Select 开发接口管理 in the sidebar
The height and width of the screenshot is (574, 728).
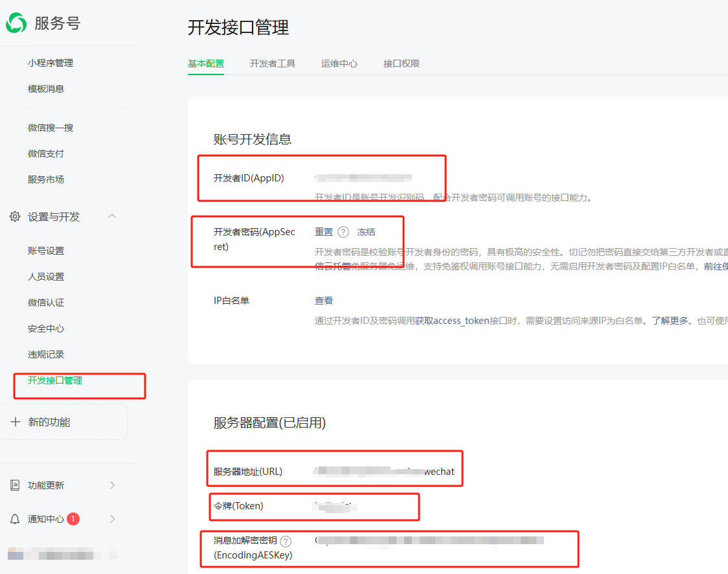55,380
